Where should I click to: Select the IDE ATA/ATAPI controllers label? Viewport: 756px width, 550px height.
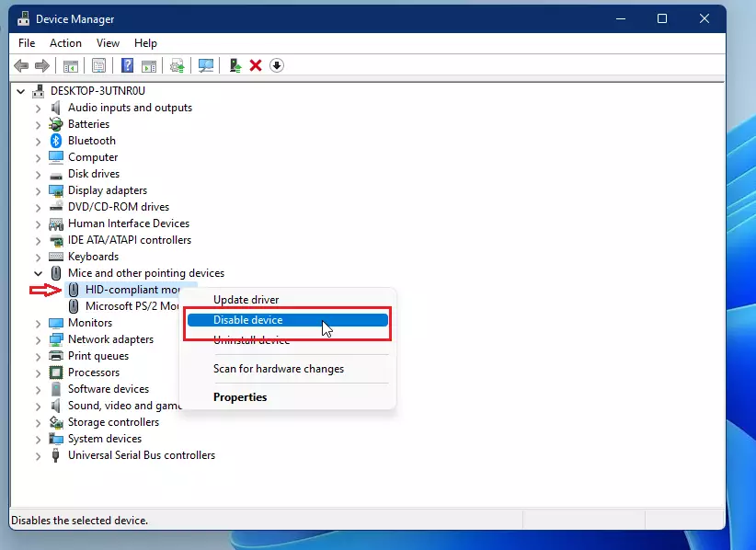point(130,240)
